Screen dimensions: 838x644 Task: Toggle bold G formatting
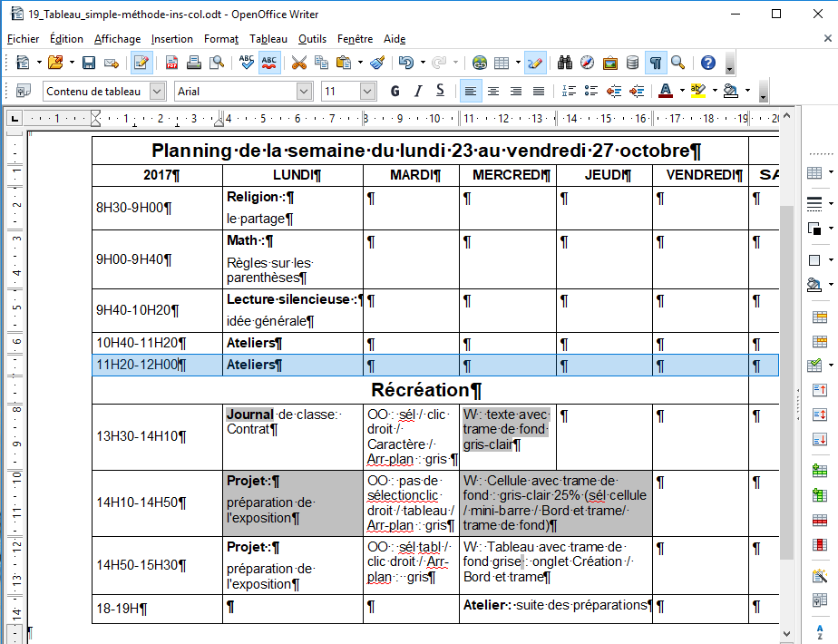coord(395,91)
